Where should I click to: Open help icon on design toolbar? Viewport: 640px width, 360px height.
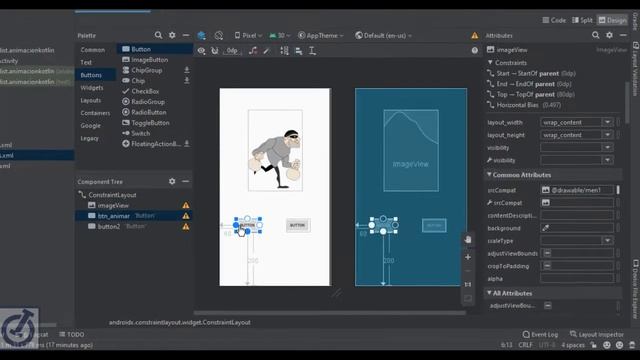[475, 50]
